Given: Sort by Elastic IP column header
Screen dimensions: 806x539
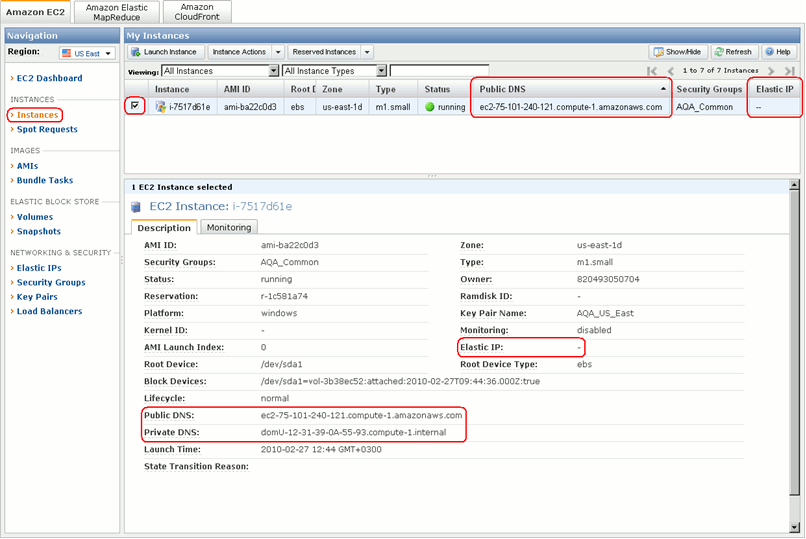Looking at the screenshot, I should click(x=775, y=89).
